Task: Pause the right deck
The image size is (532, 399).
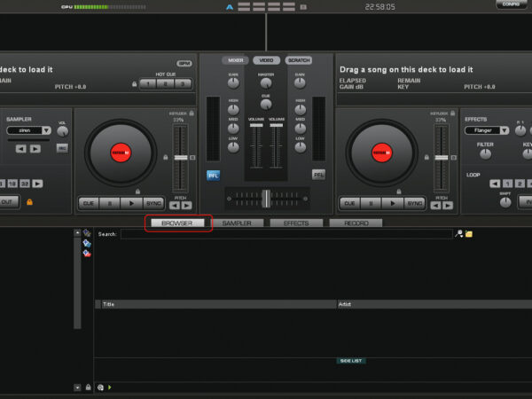Action: click(370, 203)
